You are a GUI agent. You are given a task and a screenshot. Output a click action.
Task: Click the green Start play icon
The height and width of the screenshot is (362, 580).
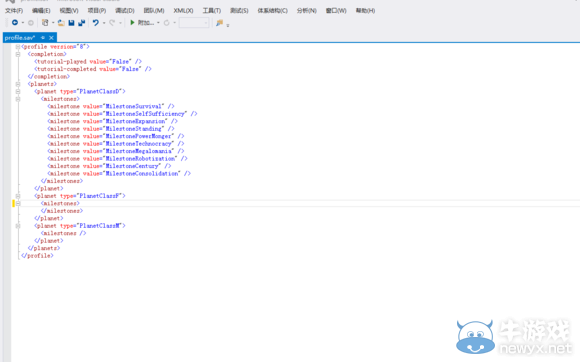tap(132, 23)
